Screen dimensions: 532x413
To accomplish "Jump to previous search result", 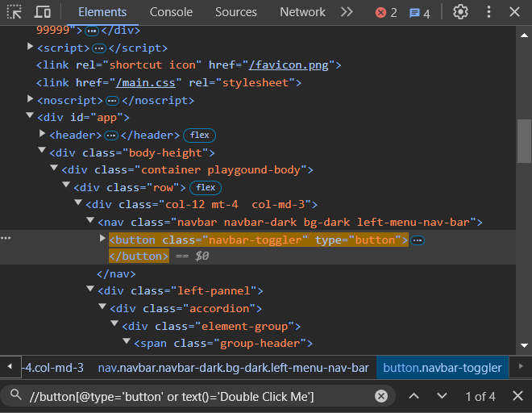I will 414,396.
